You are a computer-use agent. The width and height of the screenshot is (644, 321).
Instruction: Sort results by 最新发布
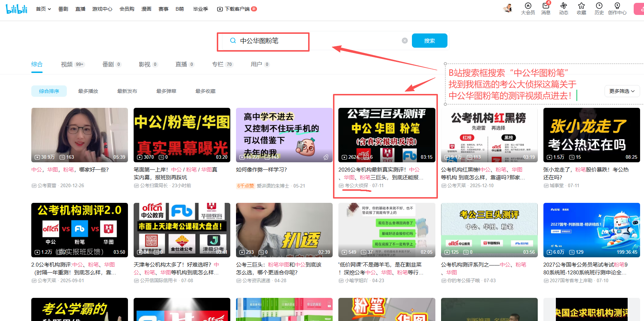click(x=127, y=91)
